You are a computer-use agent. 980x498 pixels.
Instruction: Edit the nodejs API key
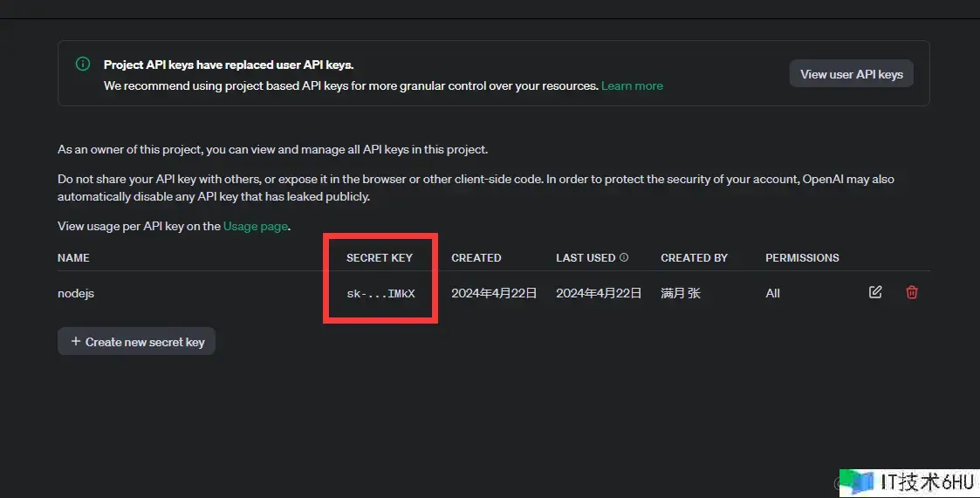point(875,292)
